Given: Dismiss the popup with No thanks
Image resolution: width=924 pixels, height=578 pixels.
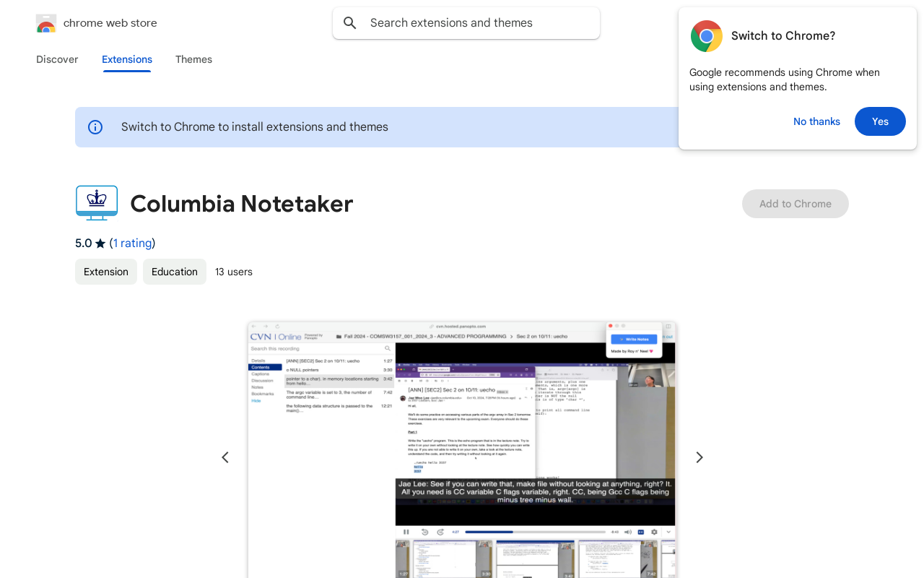Looking at the screenshot, I should [816, 121].
